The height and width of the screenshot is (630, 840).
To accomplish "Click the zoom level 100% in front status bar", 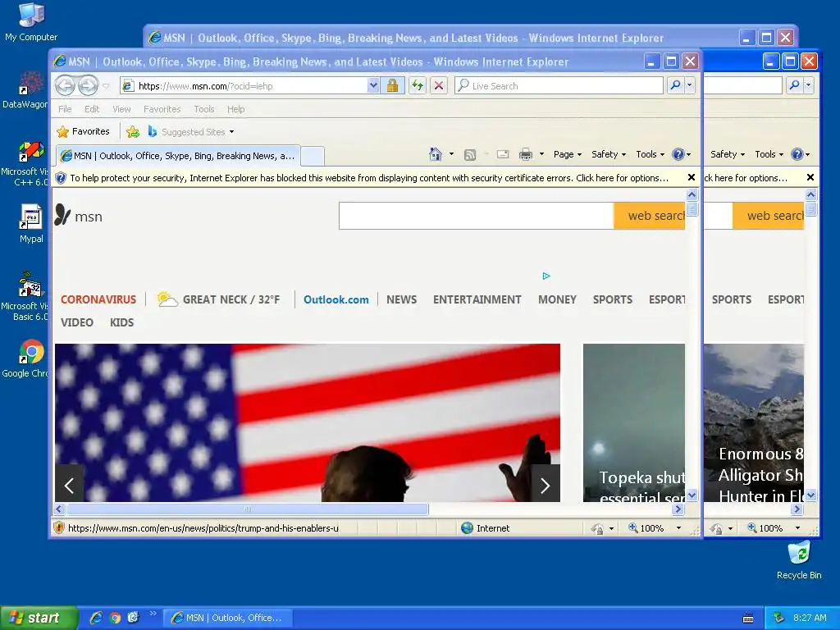I will click(x=646, y=528).
